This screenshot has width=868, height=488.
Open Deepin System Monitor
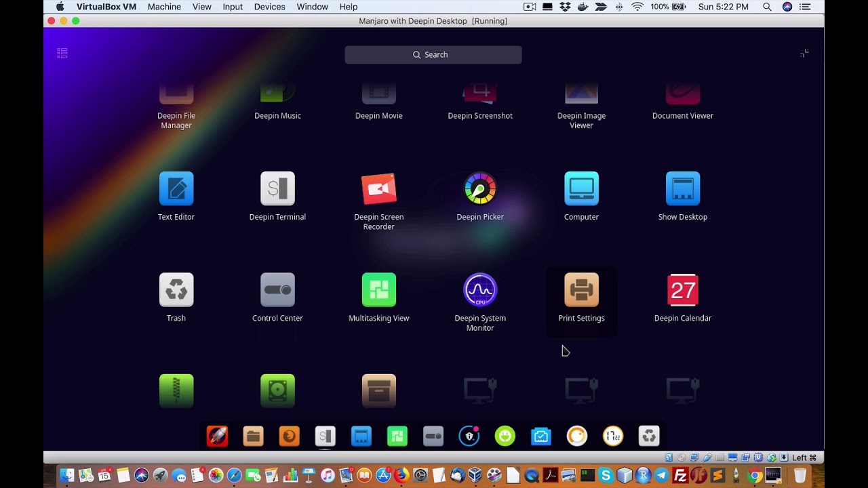(480, 290)
